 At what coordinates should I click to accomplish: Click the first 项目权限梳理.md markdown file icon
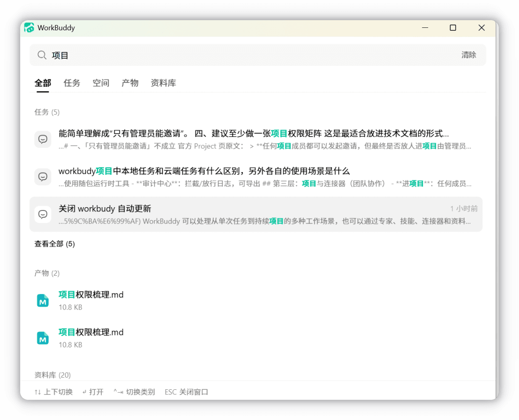43,300
